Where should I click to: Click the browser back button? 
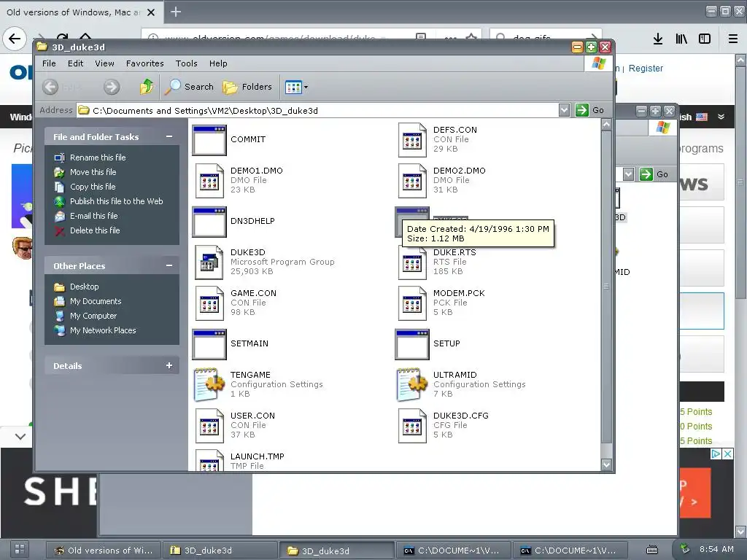15,39
